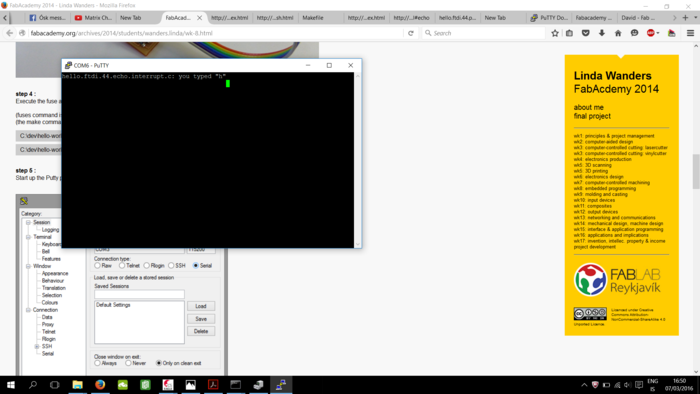700x394 pixels.
Task: Click the Delete session button
Action: coord(201,331)
